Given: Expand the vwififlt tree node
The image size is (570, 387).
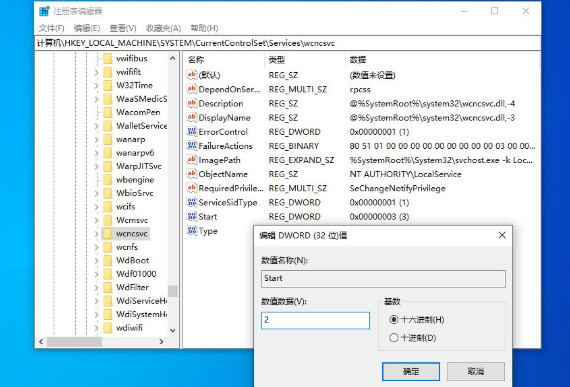Looking at the screenshot, I should click(96, 72).
